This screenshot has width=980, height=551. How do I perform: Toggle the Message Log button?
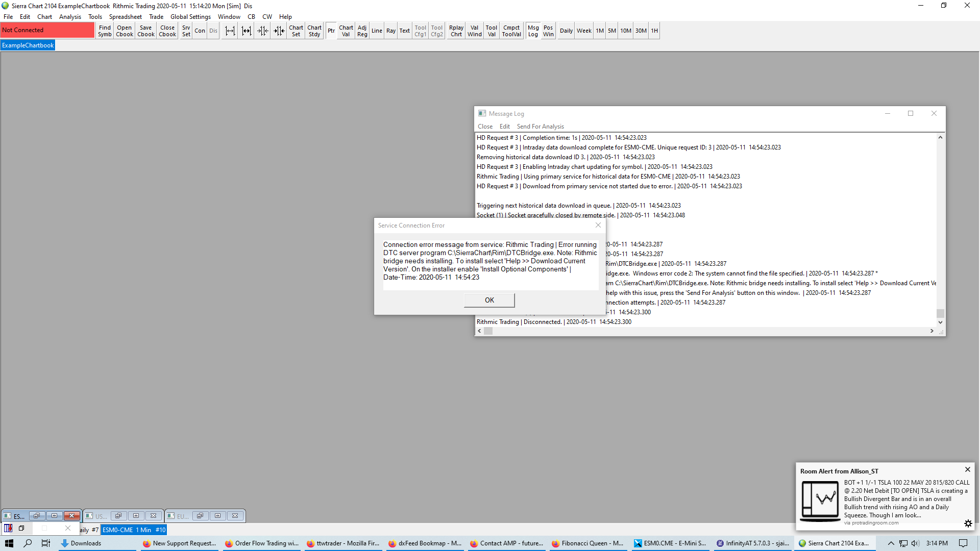[x=533, y=31]
